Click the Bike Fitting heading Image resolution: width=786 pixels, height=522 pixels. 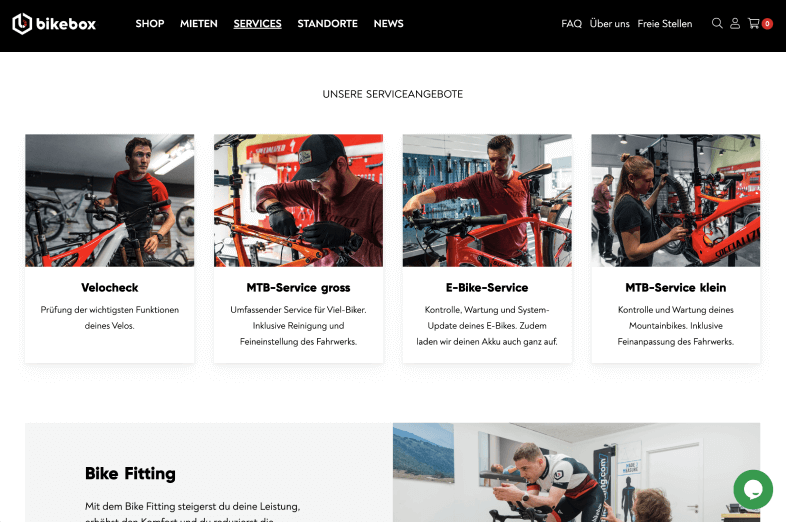130,473
